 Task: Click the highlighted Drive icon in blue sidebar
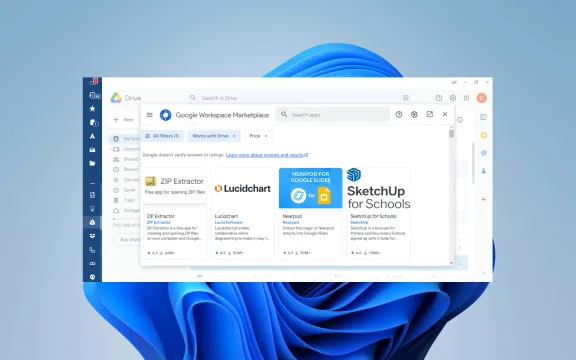click(x=93, y=222)
